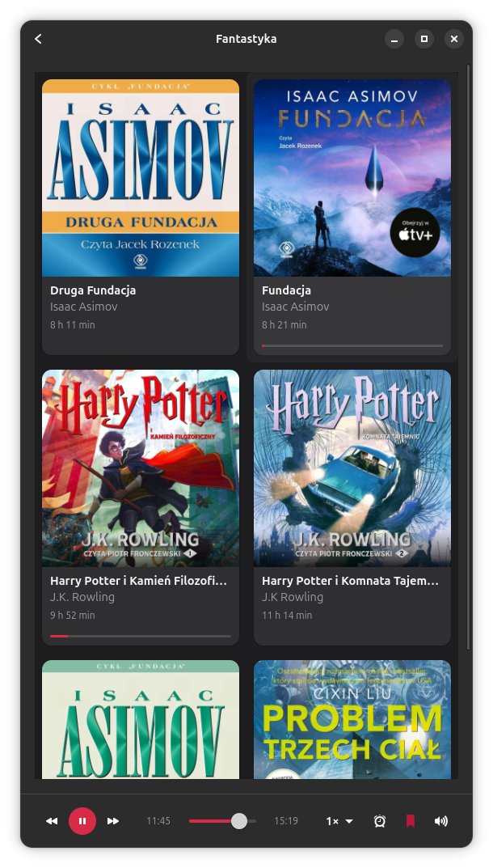The image size is (493, 868).
Task: Skip forward with the fast-forward icon
Action: coord(113,821)
